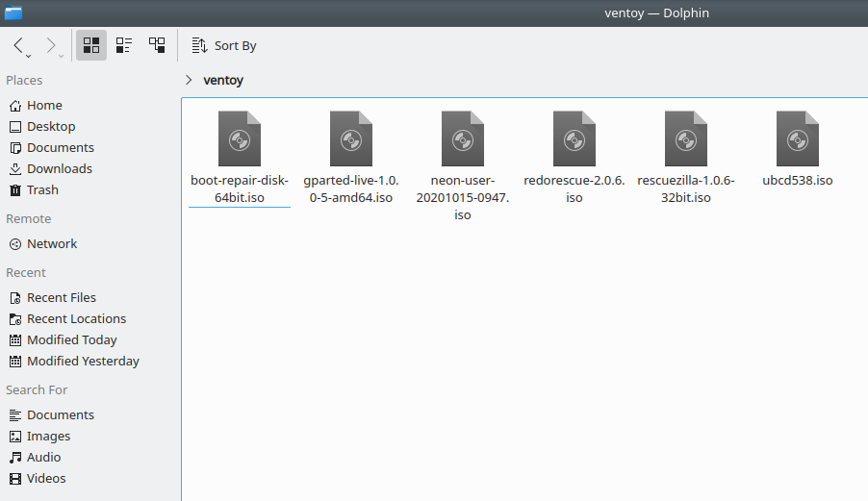
Task: Click the Trash bin icon
Action: pyautogui.click(x=15, y=189)
